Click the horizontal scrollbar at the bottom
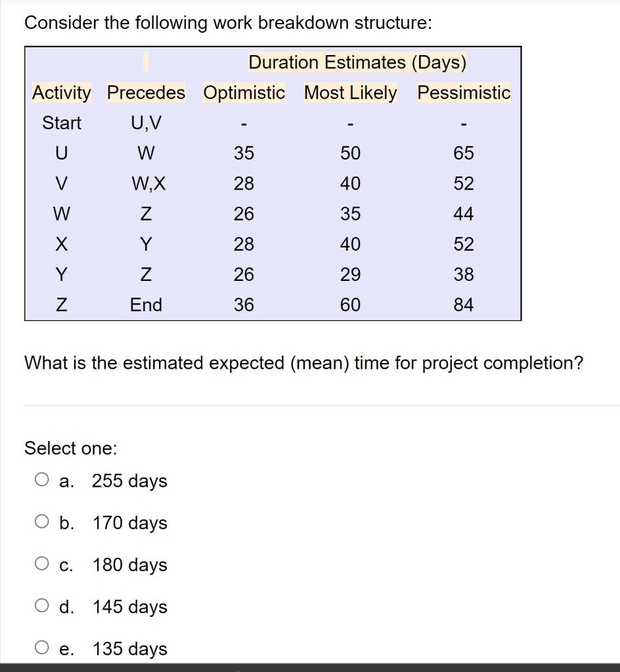The width and height of the screenshot is (620, 672). [x=310, y=668]
